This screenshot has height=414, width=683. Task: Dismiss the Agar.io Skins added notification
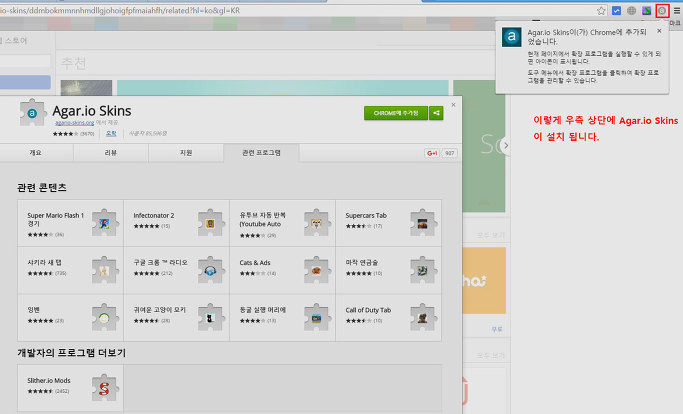click(x=659, y=31)
